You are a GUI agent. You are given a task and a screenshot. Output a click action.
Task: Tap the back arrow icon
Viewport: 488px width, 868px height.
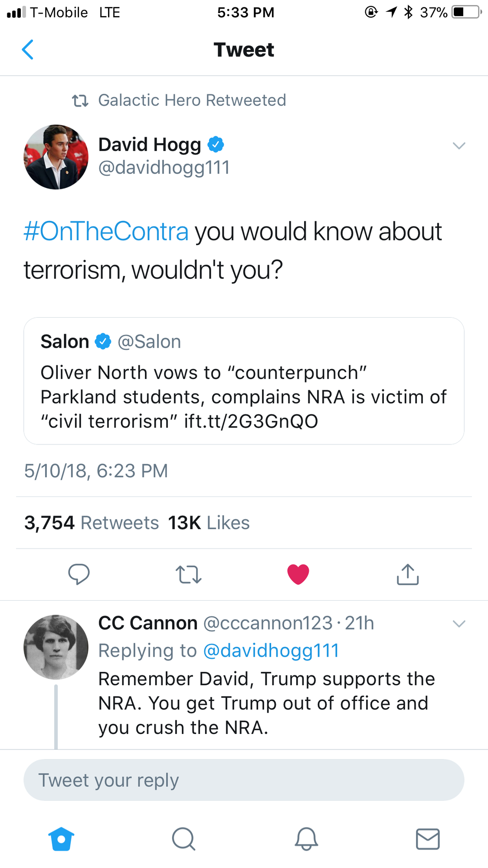(x=28, y=49)
